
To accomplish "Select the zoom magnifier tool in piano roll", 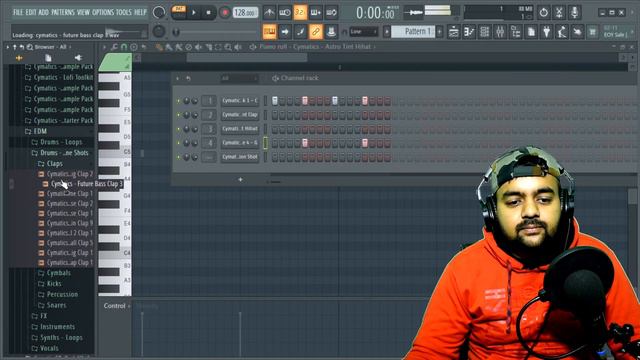I will tap(228, 47).
